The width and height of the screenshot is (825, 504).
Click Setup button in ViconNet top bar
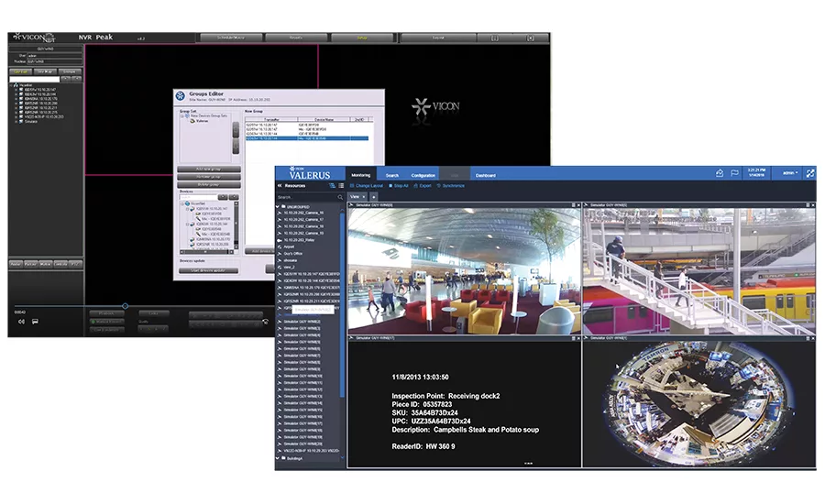coord(362,38)
